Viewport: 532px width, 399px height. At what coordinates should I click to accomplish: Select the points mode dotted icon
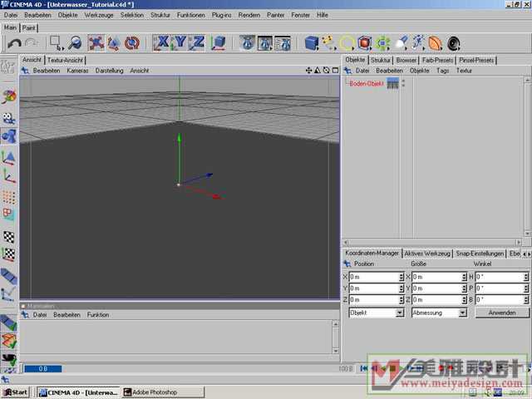point(9,197)
